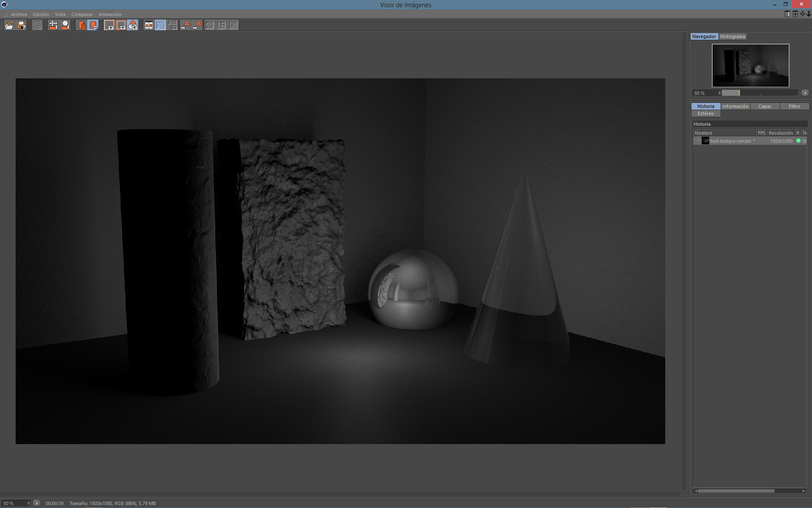Open the Filtro tab
The image size is (812, 508).
(794, 106)
